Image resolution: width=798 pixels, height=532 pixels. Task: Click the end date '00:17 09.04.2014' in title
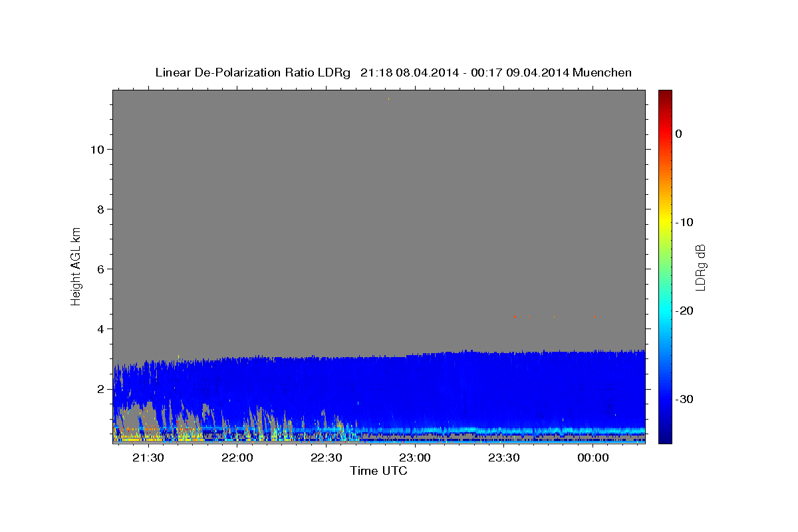click(519, 72)
